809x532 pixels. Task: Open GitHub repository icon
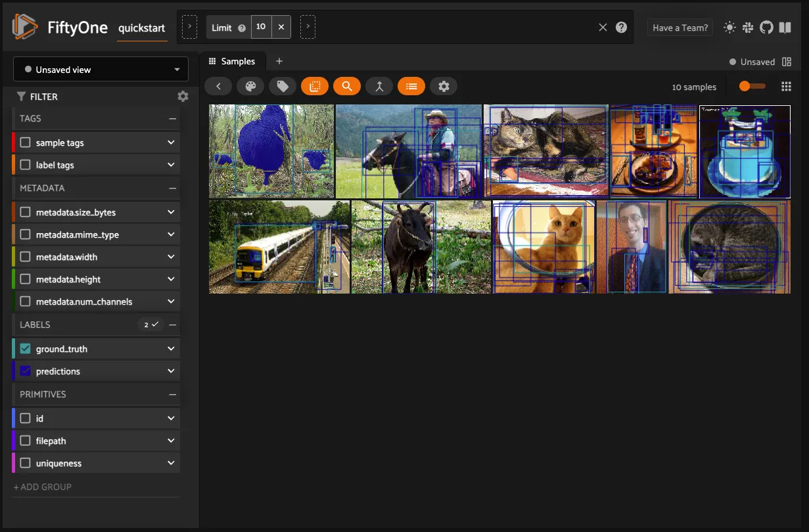766,28
